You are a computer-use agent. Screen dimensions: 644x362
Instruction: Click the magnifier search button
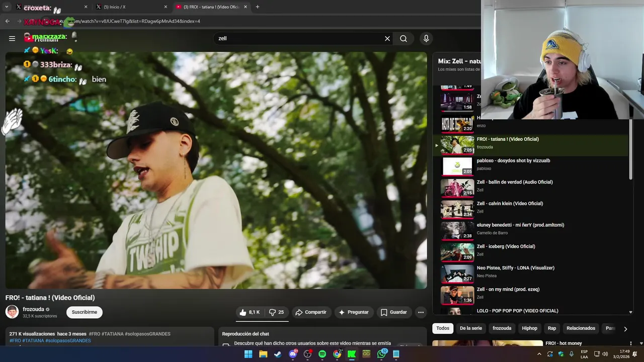[404, 38]
